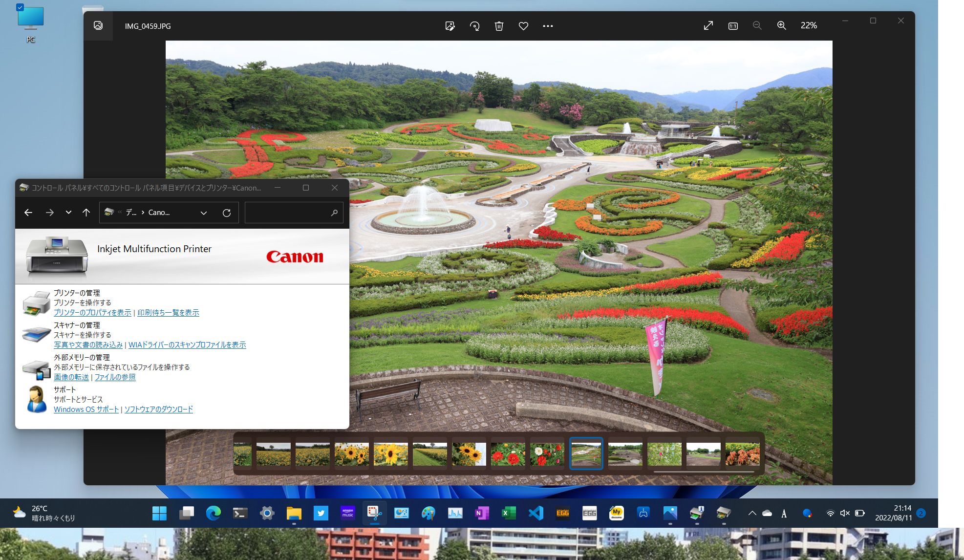
Task: Zoom out using the magnifier minus icon
Action: [x=757, y=25]
